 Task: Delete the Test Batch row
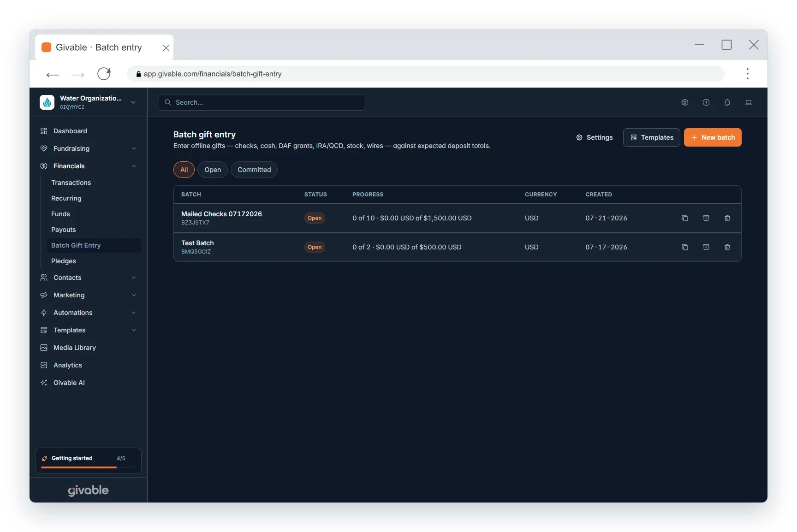coord(727,247)
